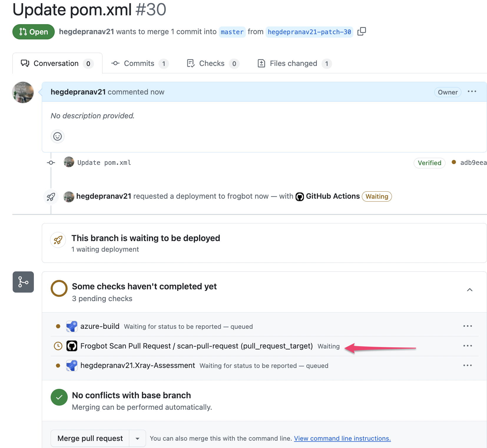Open Xray-Assessment check options menu

click(467, 366)
